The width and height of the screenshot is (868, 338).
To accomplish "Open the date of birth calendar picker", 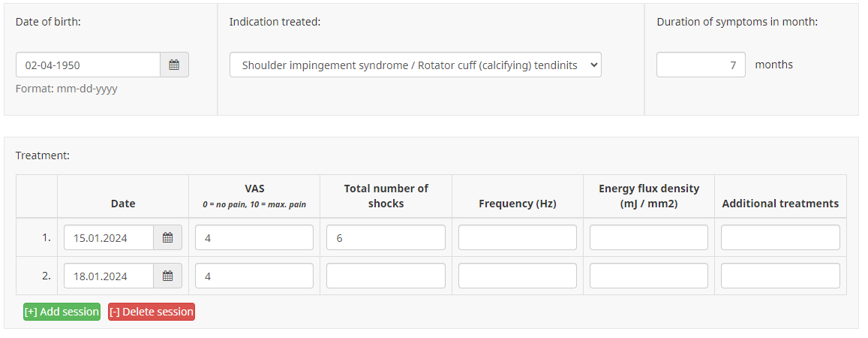I will 174,65.
